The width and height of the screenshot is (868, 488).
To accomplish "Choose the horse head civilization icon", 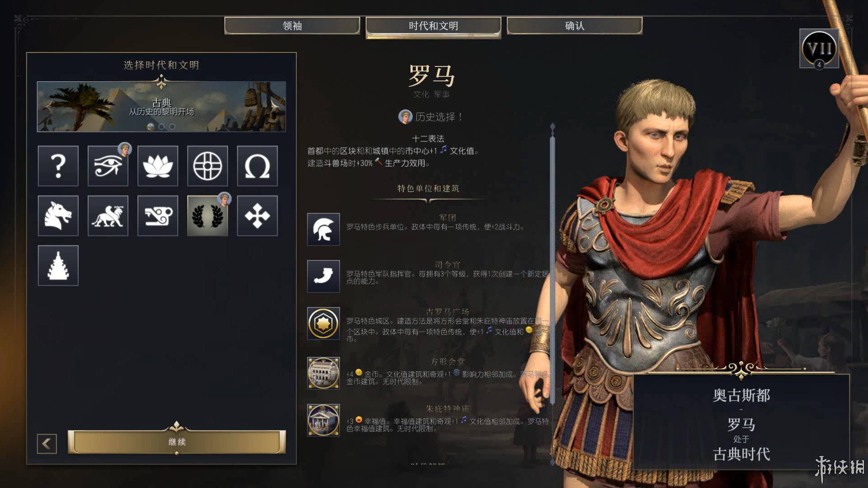I will pos(58,216).
